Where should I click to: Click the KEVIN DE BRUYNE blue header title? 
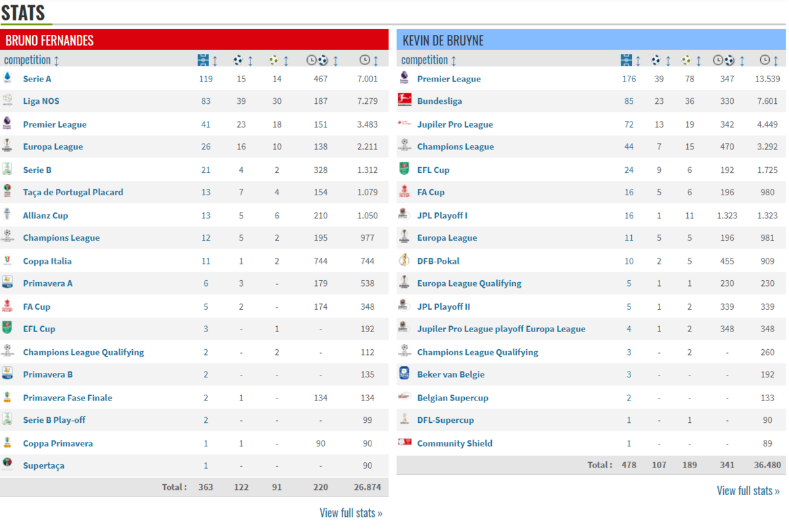tap(443, 40)
